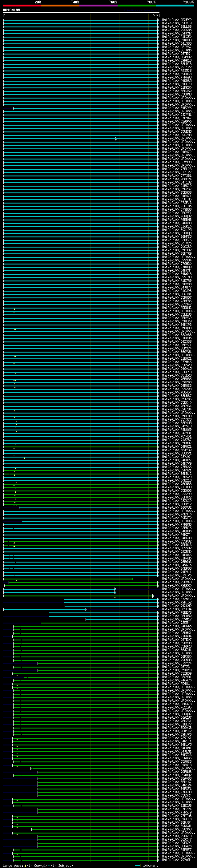The width and height of the screenshot is (197, 868).
Task: Select the AU194195 query name
Action: [11, 10]
